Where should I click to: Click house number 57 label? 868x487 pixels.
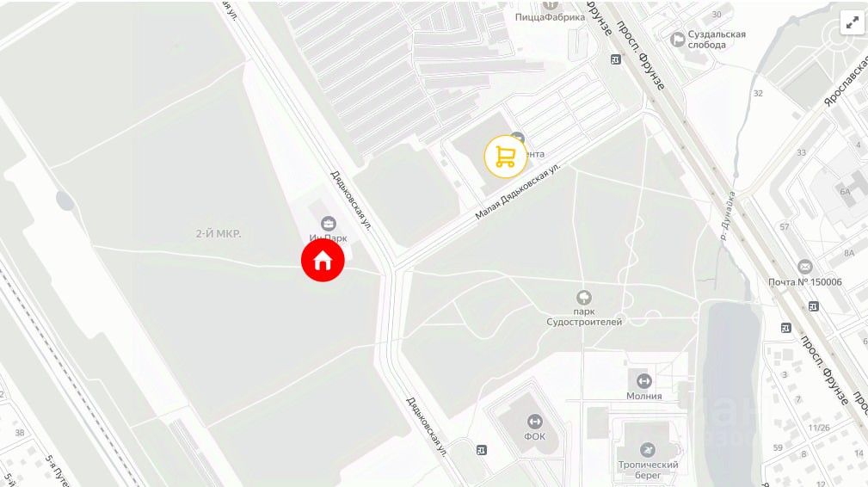(x=785, y=226)
